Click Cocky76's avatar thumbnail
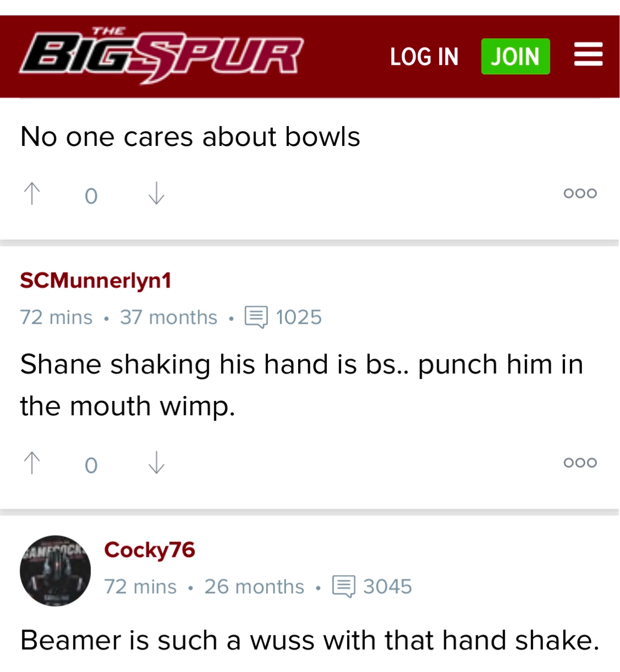 point(55,571)
